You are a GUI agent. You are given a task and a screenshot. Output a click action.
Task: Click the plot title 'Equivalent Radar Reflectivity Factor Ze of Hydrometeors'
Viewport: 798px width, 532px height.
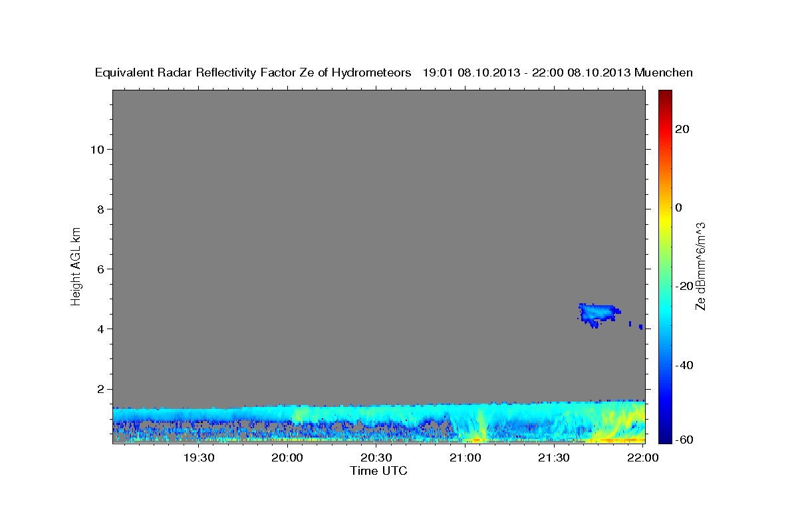click(253, 72)
